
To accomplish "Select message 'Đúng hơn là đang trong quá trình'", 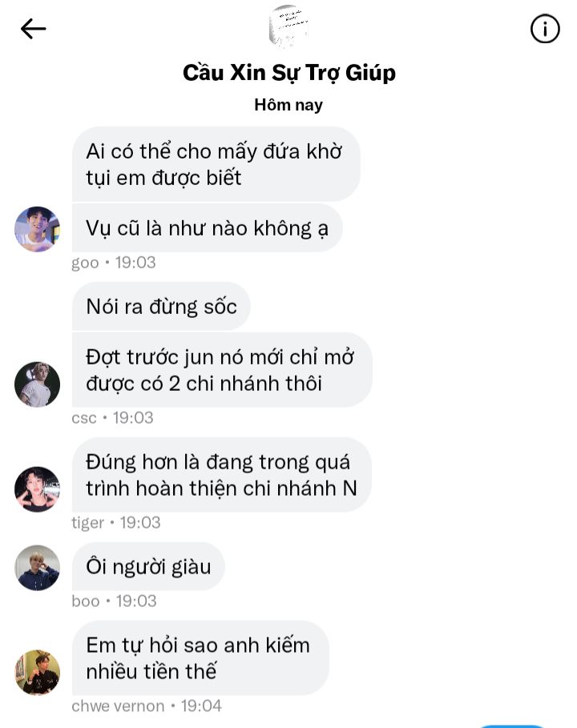I will [222, 475].
